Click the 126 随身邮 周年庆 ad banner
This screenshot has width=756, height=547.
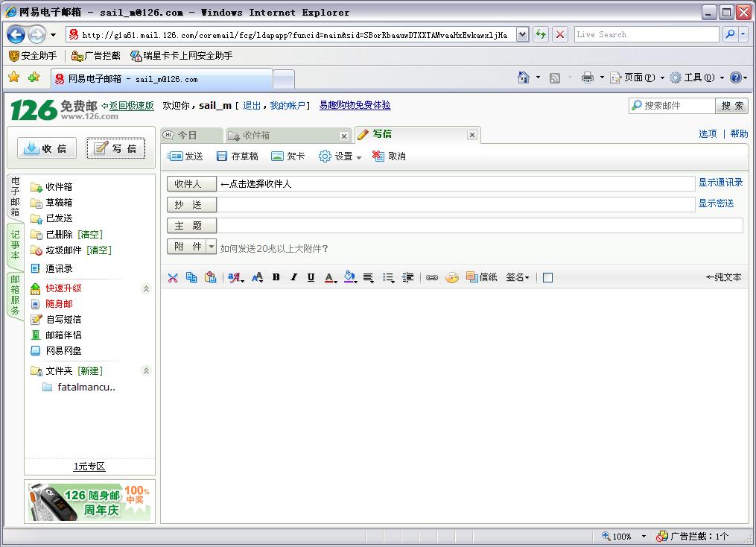coord(89,502)
